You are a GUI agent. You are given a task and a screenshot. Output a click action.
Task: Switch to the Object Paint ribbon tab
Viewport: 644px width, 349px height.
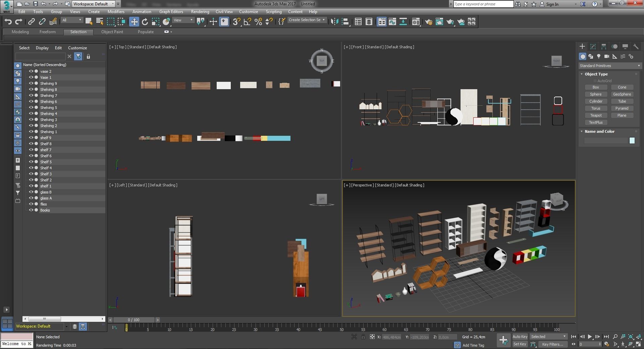[x=112, y=32]
